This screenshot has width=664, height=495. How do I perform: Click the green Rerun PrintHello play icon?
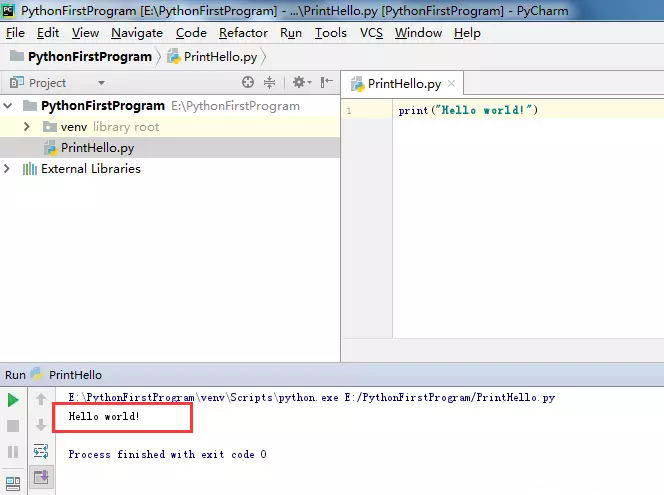(x=13, y=400)
